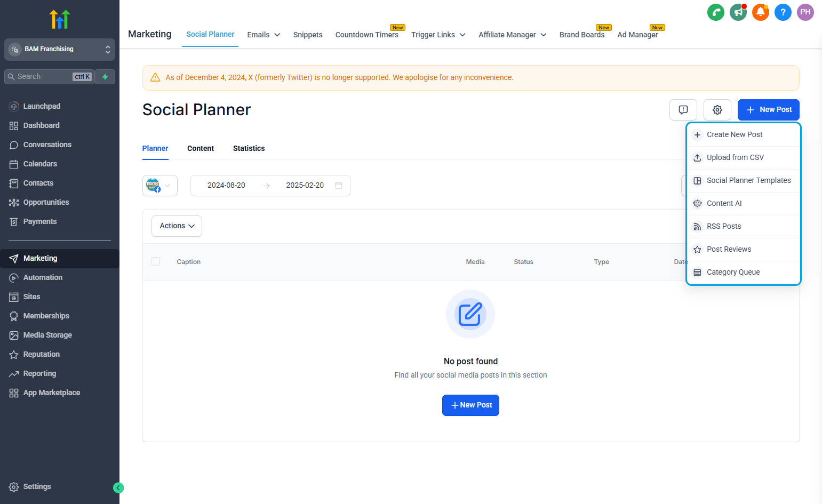Open the social account selector dropdown
Viewport: 822px width, 504px height.
click(x=160, y=186)
